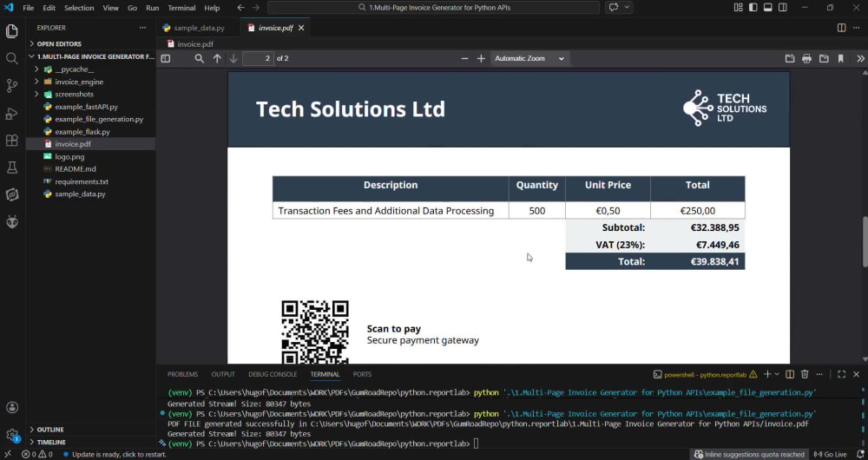Open the PDF tools double-chevron menu

click(860, 58)
